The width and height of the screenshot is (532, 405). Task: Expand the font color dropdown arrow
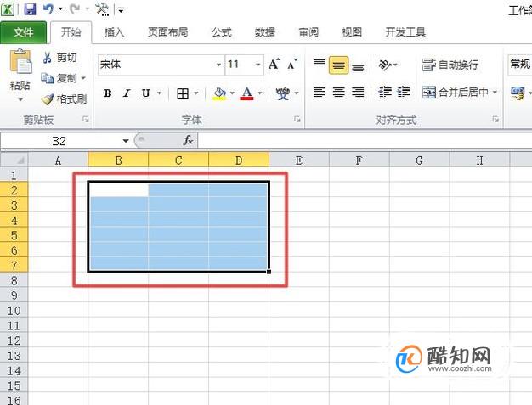click(260, 93)
